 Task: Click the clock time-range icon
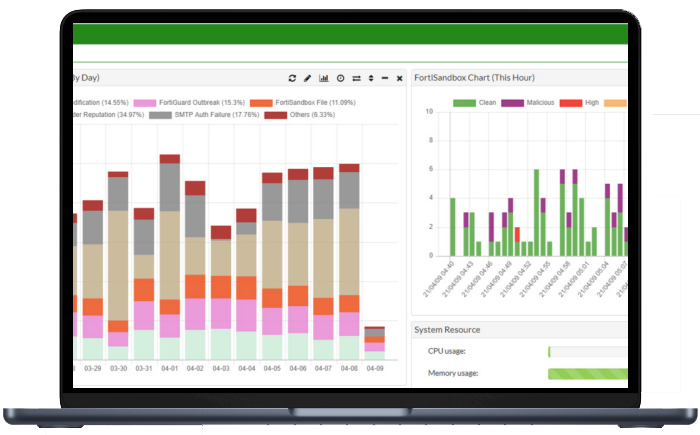click(341, 78)
